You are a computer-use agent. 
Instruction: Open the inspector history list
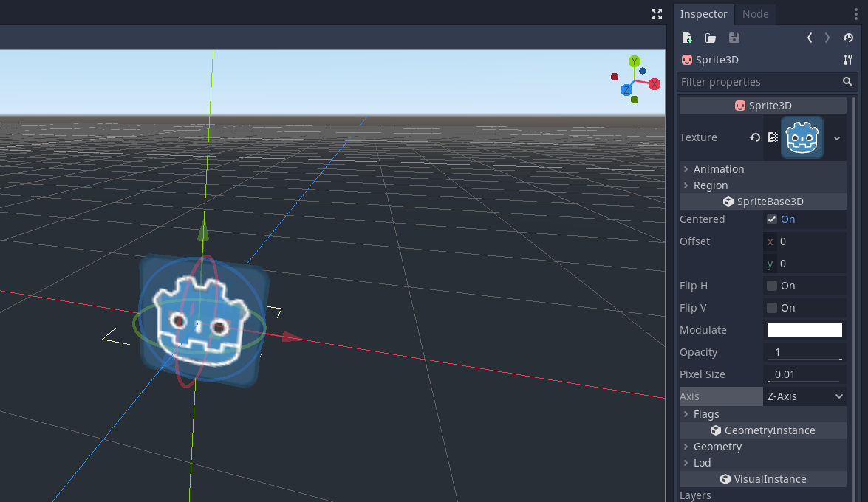[x=847, y=38]
